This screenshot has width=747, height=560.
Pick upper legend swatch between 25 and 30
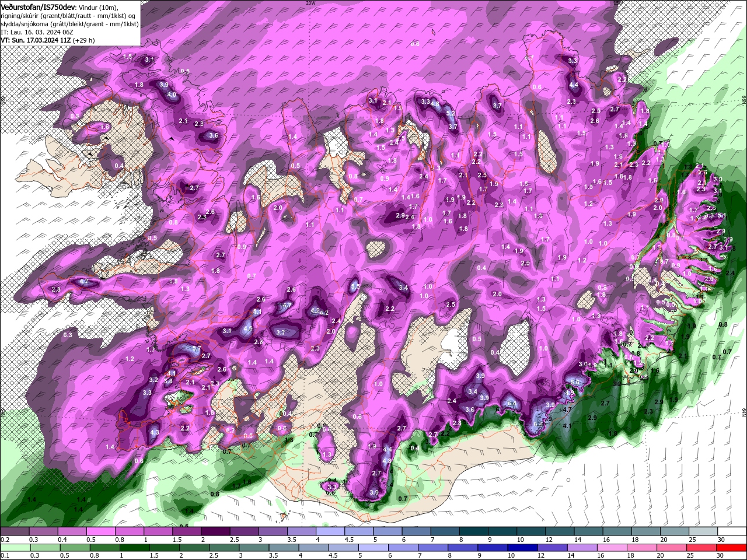703,531
